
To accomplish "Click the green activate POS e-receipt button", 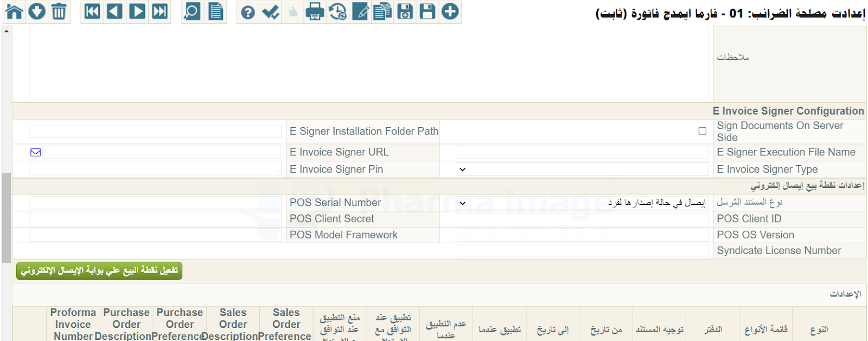I will 99,270.
